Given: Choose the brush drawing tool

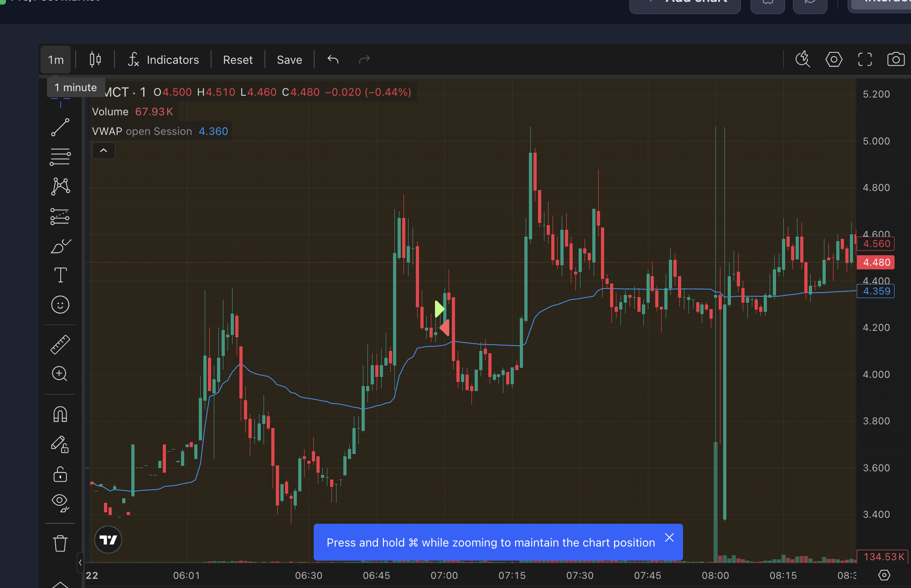Looking at the screenshot, I should pos(60,246).
